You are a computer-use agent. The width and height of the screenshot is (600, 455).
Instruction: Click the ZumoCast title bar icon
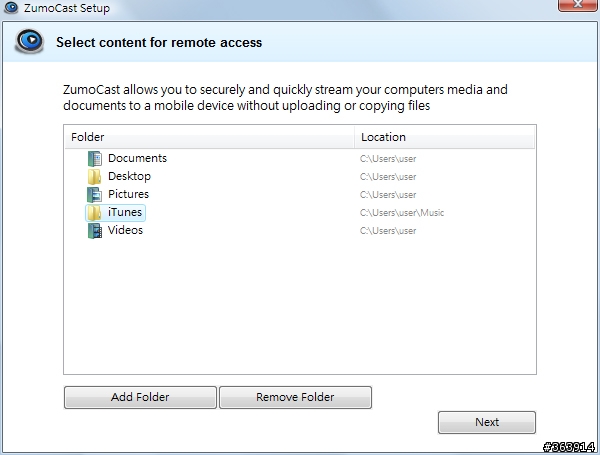click(11, 7)
